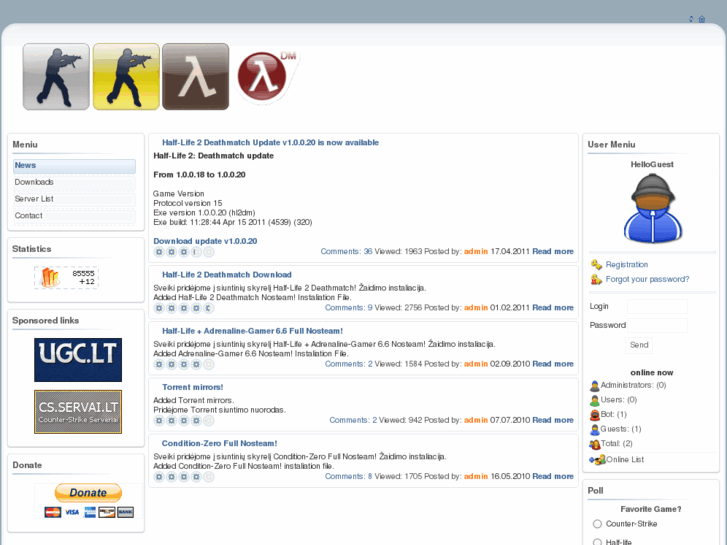Click the home icon at top right
The width and height of the screenshot is (727, 545).
click(702, 19)
